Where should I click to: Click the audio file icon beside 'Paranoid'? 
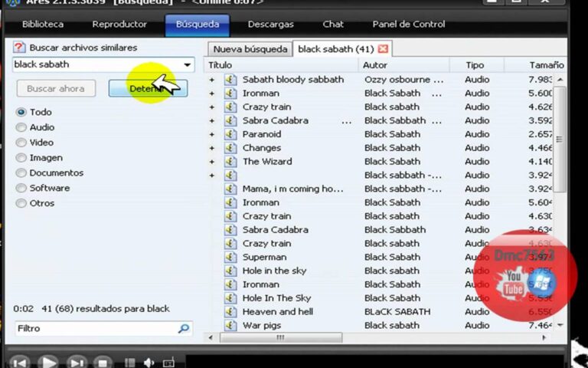pos(230,134)
